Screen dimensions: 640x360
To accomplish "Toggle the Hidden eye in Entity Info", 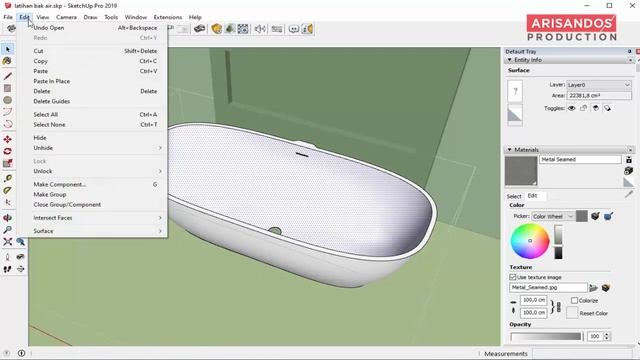I will pos(571,108).
